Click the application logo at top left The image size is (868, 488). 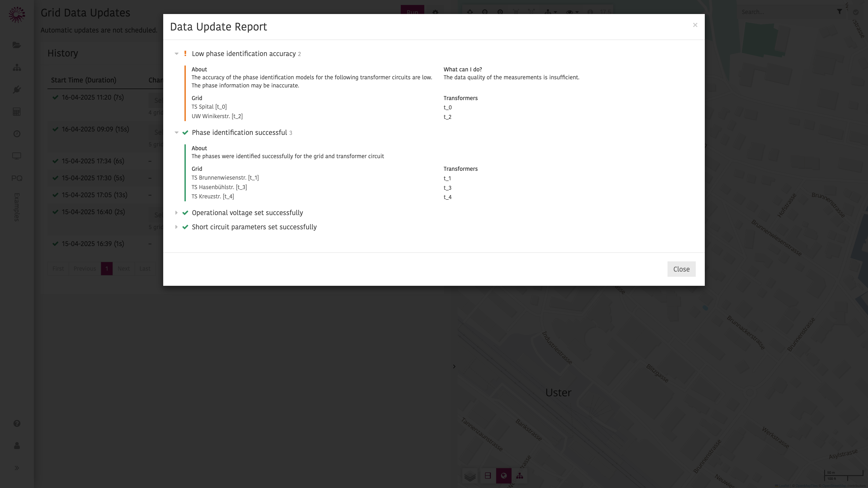pos(17,15)
